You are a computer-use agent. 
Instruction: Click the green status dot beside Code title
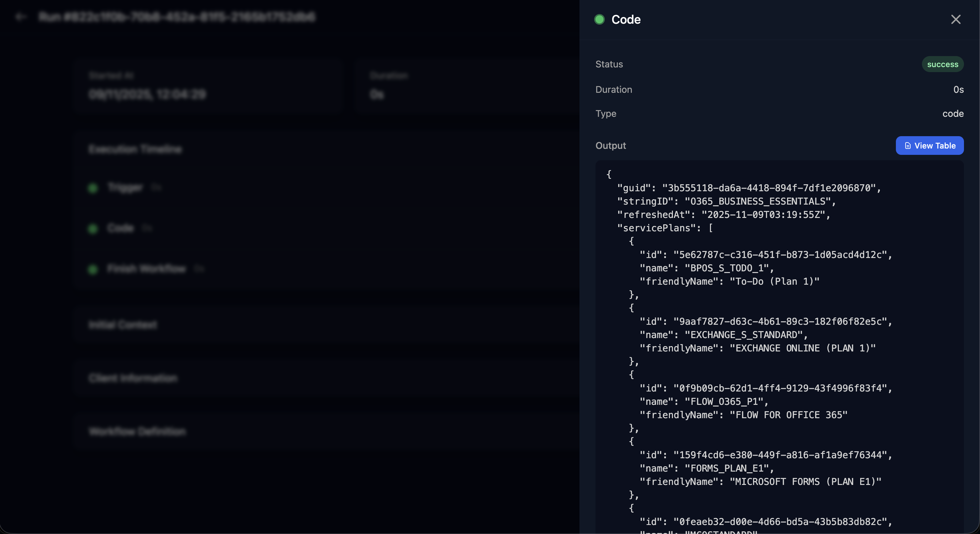[599, 19]
